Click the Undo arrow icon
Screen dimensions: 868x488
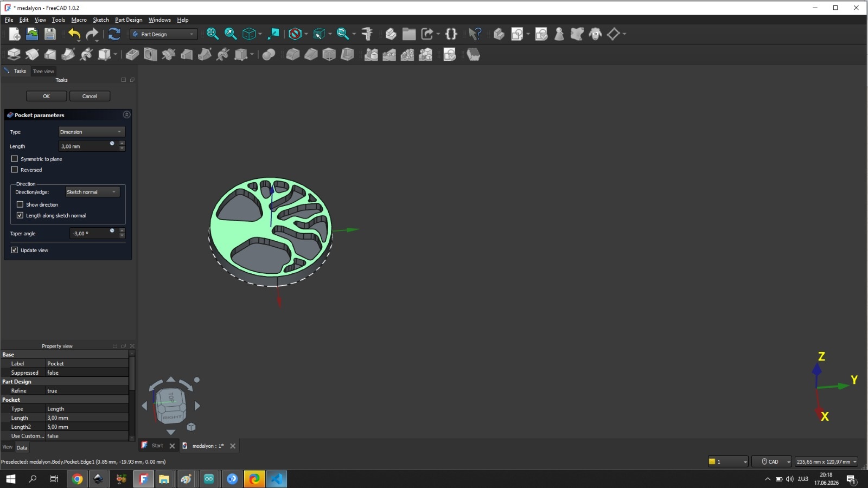(74, 34)
